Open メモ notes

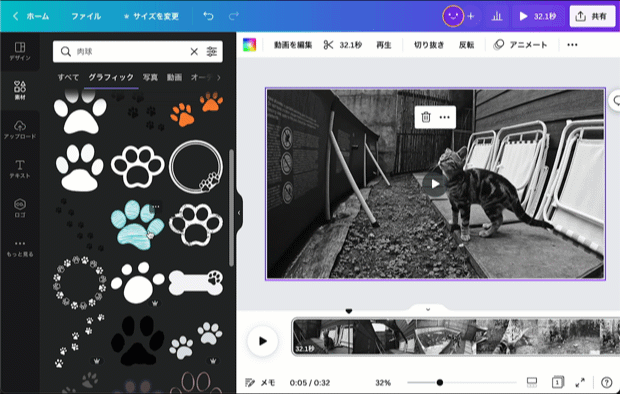(x=260, y=383)
